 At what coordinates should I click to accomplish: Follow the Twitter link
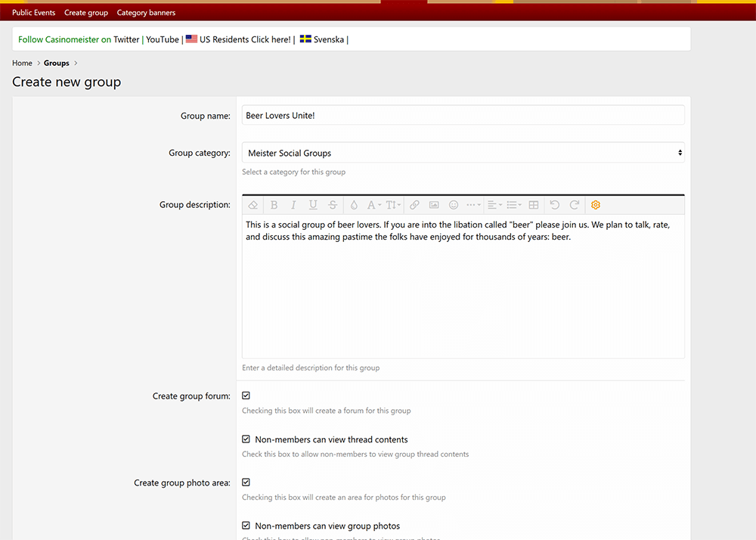pyautogui.click(x=126, y=39)
